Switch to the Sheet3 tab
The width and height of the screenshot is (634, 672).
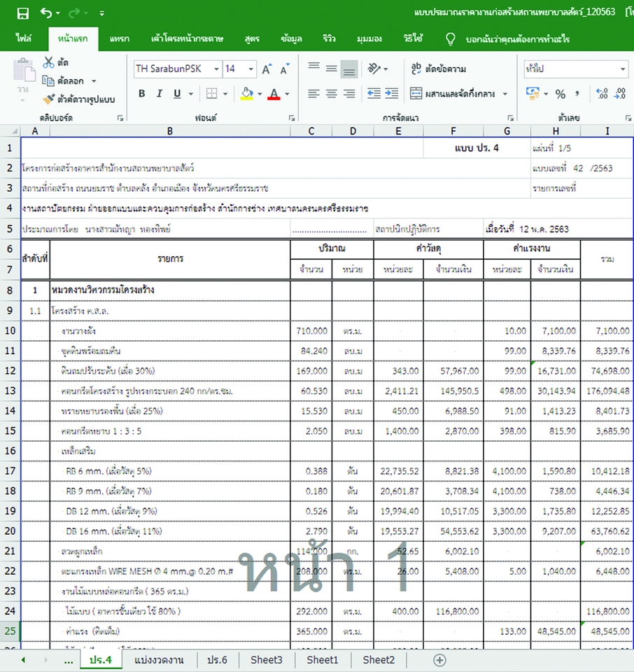pos(267,660)
